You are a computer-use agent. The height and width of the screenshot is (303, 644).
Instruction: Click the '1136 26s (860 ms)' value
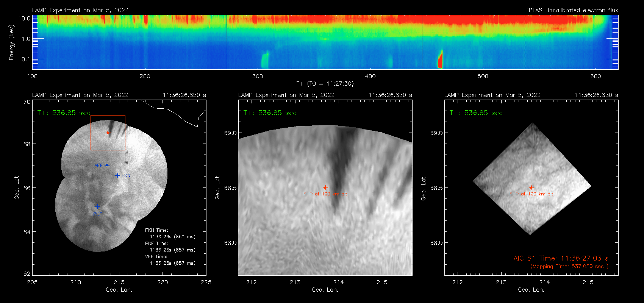tap(173, 237)
